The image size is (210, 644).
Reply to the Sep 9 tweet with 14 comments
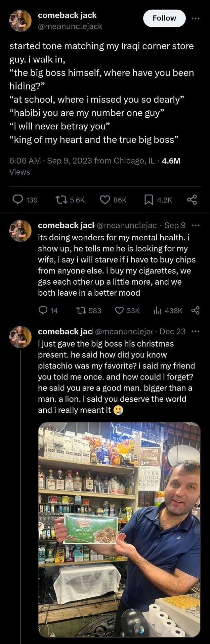43,310
